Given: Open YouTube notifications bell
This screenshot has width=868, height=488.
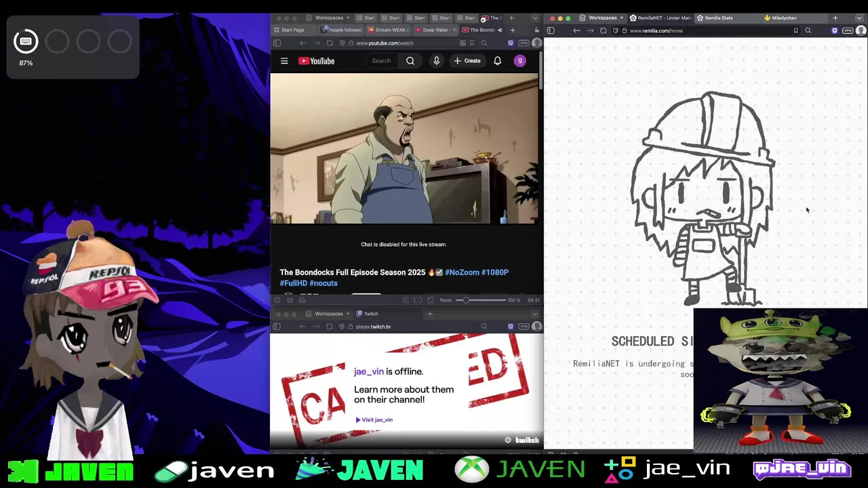Looking at the screenshot, I should pos(497,61).
